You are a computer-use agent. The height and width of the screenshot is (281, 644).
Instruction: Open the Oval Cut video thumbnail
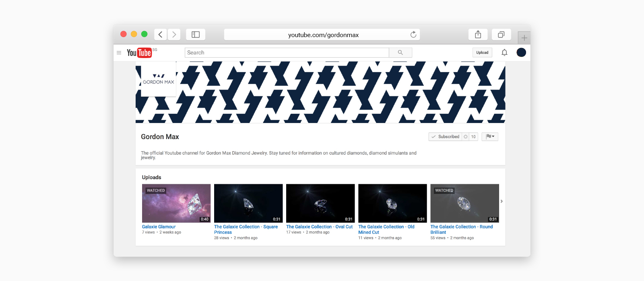(x=320, y=203)
